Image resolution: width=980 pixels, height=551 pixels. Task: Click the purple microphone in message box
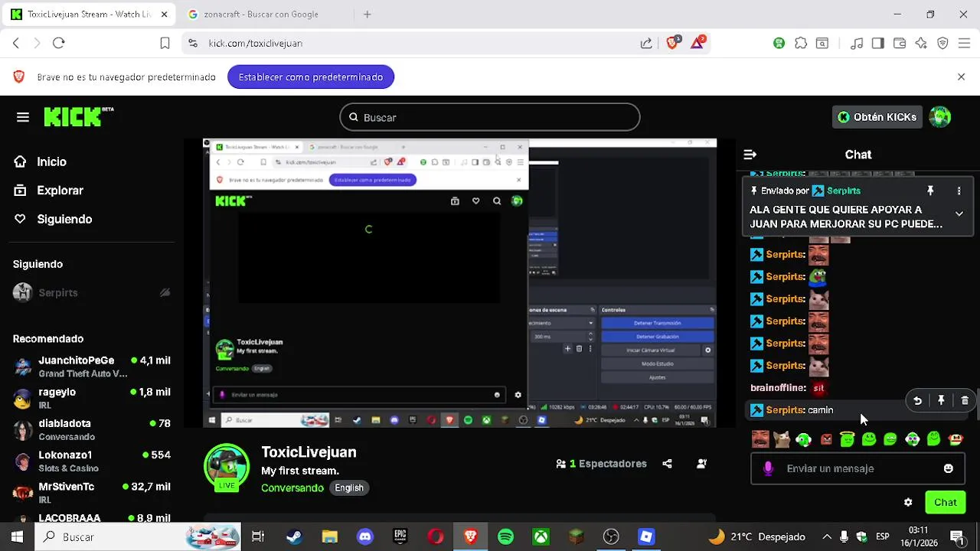[769, 468]
